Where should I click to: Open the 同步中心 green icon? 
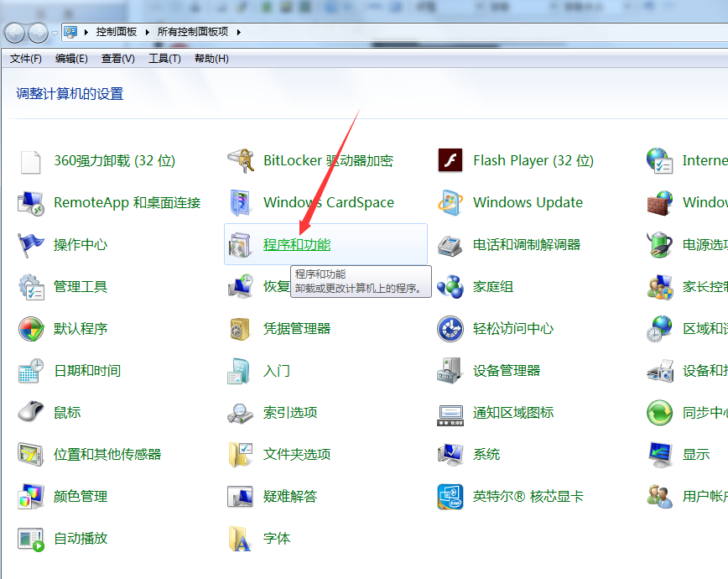[660, 413]
